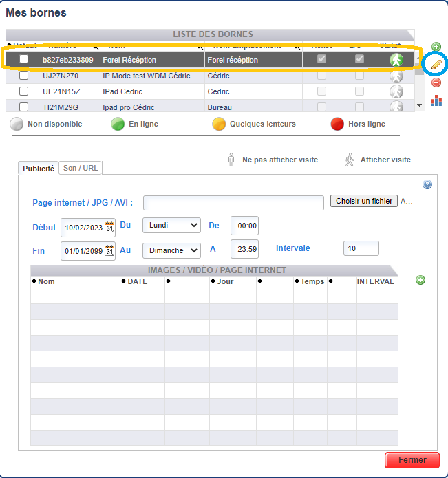Click the green add kiosk icon
The image size is (448, 478).
[x=436, y=47]
